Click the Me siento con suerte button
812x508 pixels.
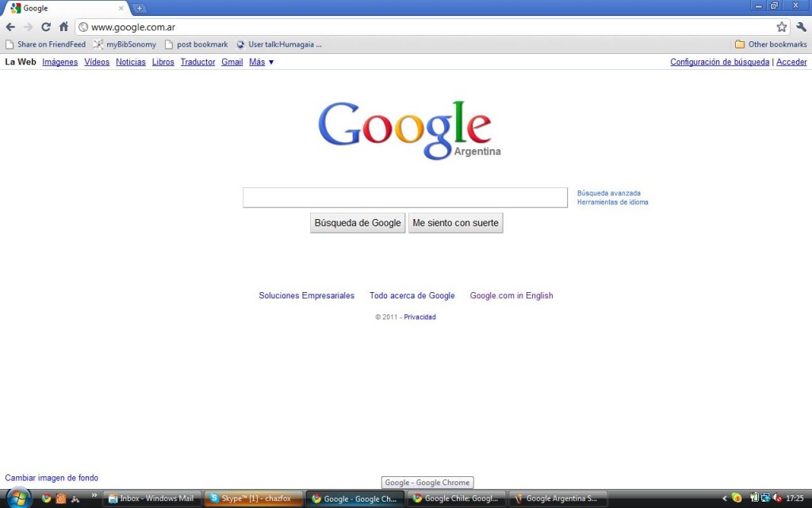click(x=456, y=223)
